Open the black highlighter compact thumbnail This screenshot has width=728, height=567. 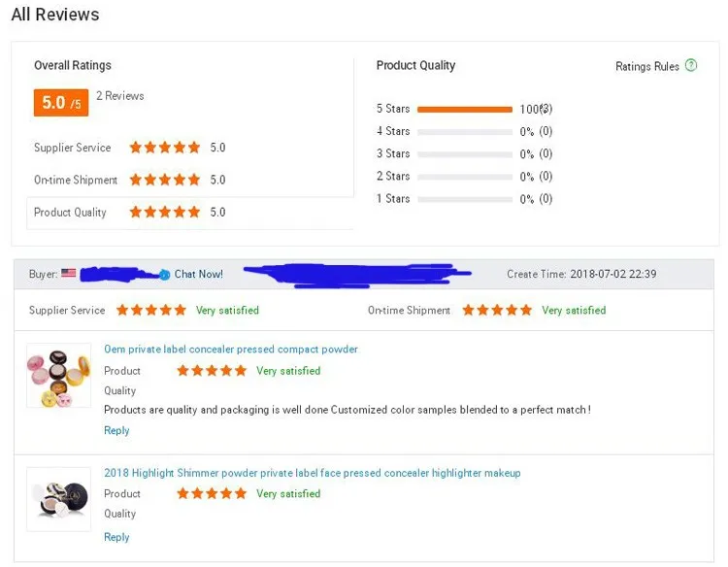pyautogui.click(x=59, y=499)
